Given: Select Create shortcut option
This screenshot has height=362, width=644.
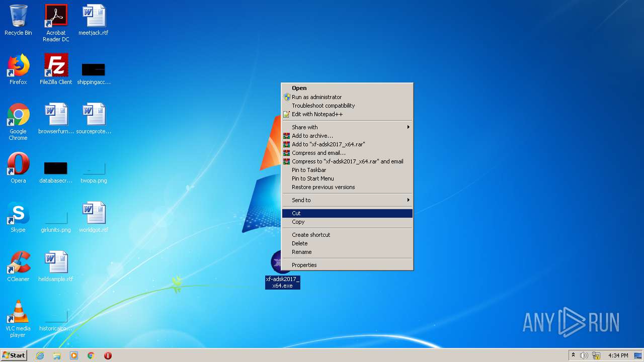Looking at the screenshot, I should [x=347, y=235].
